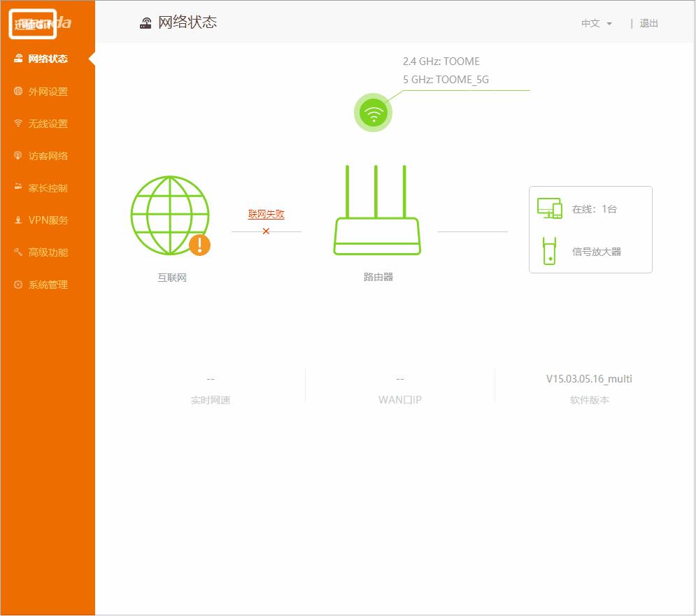This screenshot has height=616, width=696.
Task: Select the 访客网络 guest network icon
Action: point(19,155)
